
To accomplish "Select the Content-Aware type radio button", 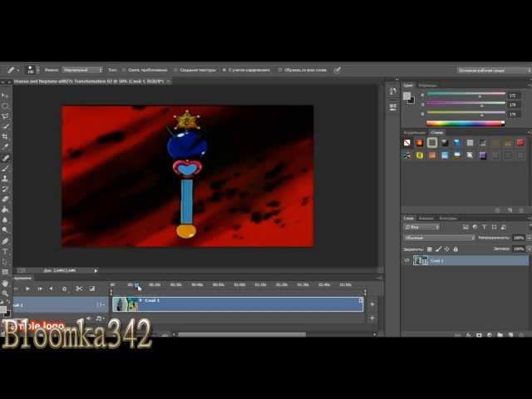I will pyautogui.click(x=224, y=70).
